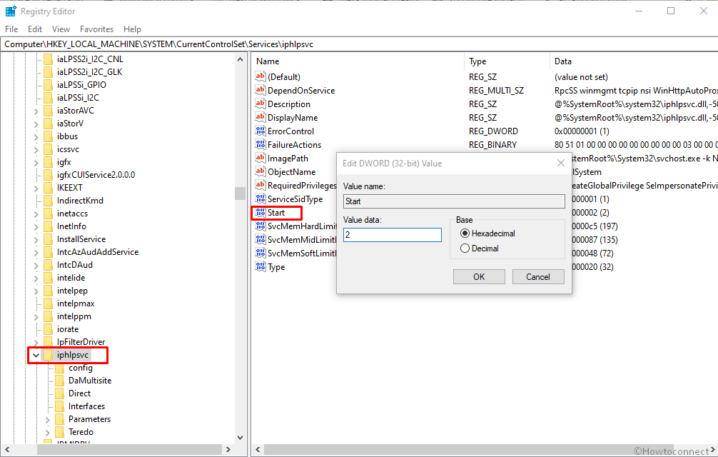The image size is (718, 457).
Task: Select the ObjectName value icon
Action: pyautogui.click(x=260, y=172)
